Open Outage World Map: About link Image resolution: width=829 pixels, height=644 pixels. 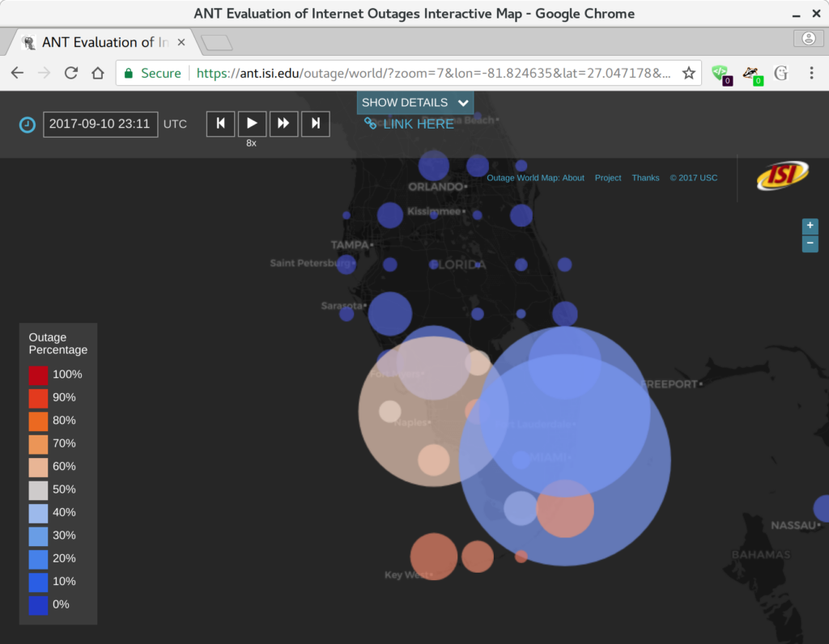tap(535, 178)
